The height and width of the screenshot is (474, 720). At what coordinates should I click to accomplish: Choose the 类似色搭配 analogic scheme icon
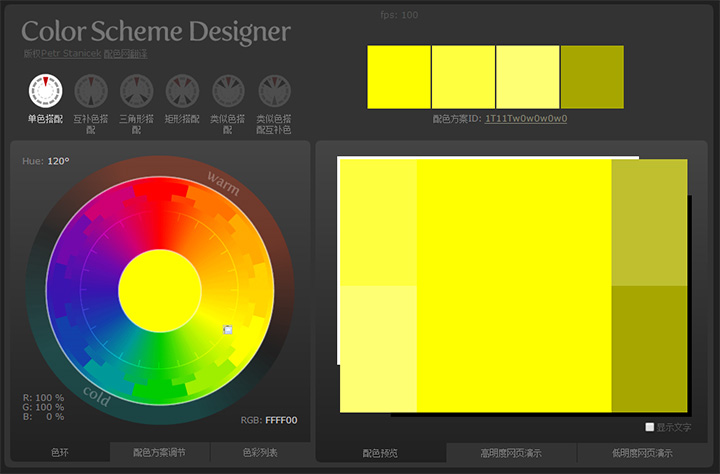(x=228, y=91)
